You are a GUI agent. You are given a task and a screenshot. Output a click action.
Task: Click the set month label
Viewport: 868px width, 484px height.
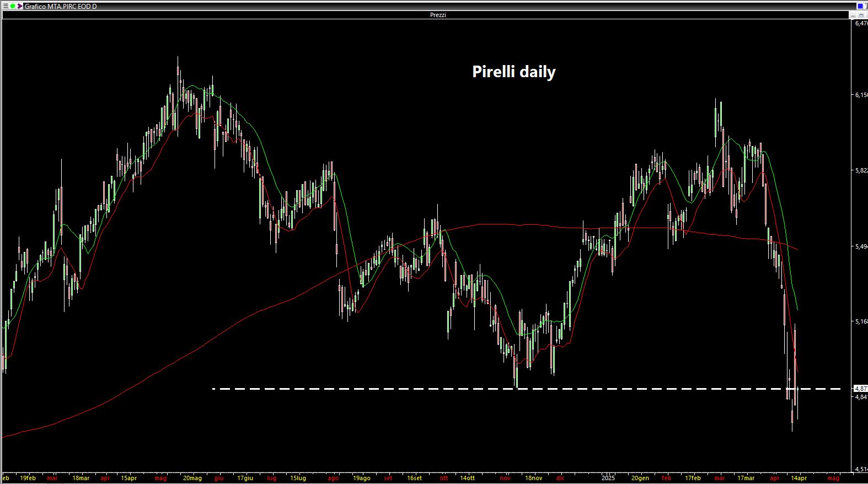tap(388, 478)
